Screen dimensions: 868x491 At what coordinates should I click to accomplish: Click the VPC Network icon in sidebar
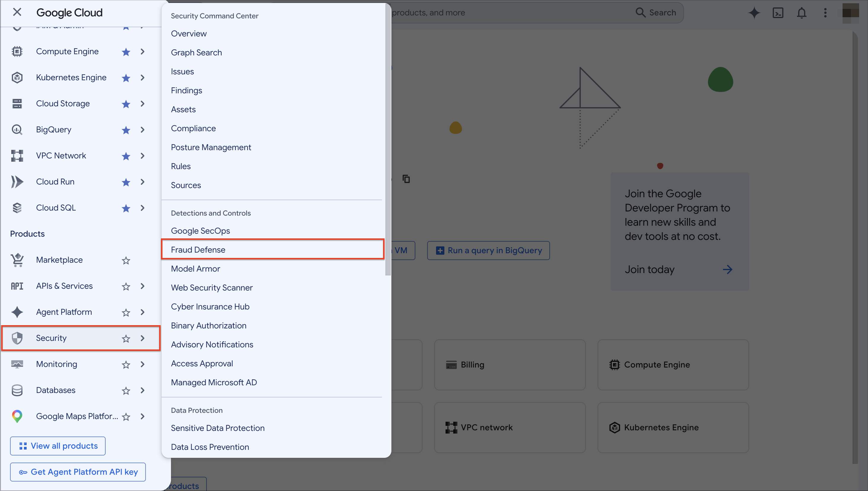(17, 155)
